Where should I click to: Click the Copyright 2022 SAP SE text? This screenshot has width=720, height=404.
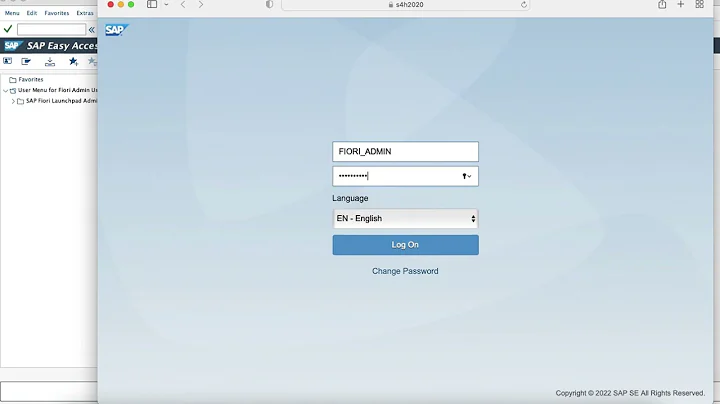click(630, 393)
